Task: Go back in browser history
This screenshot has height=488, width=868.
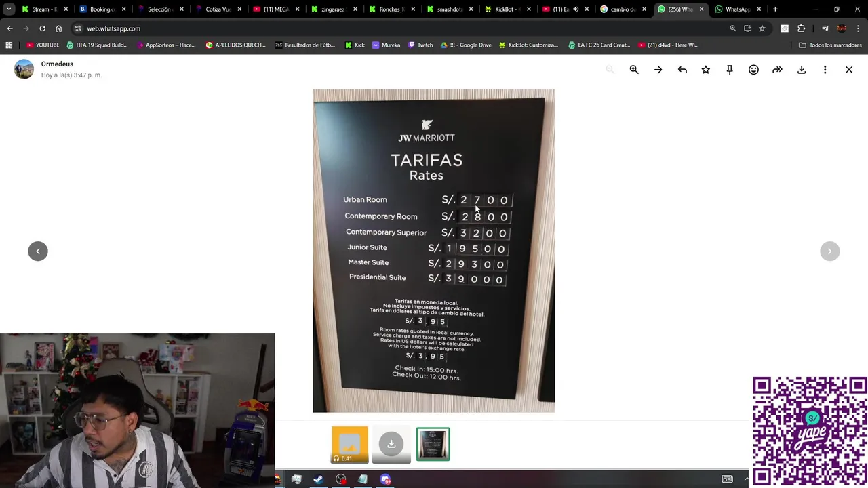Action: [9, 28]
